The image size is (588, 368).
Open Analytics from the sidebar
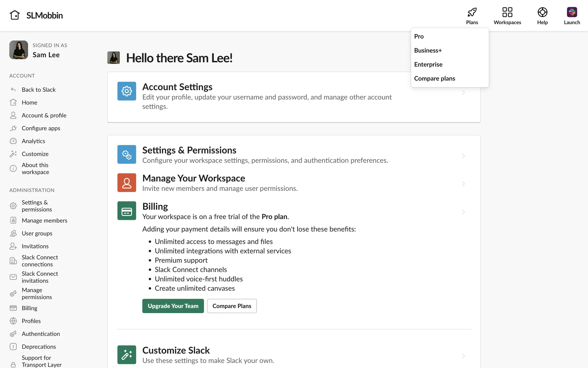[33, 141]
